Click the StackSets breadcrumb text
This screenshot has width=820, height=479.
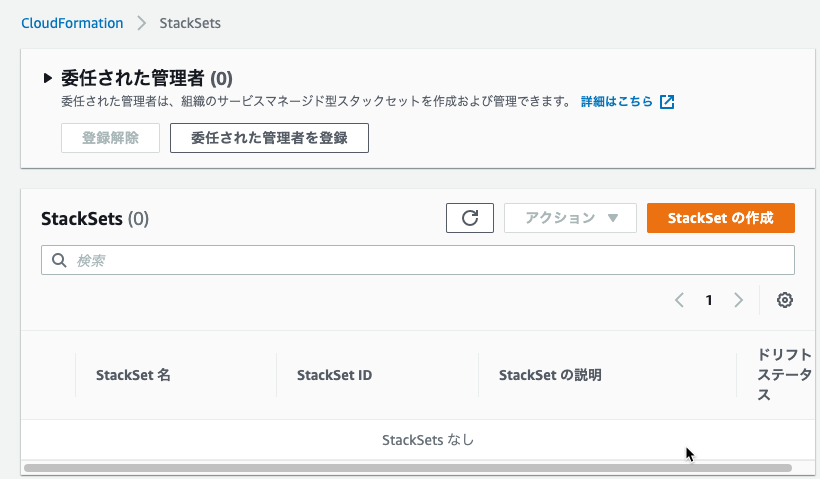coord(190,24)
